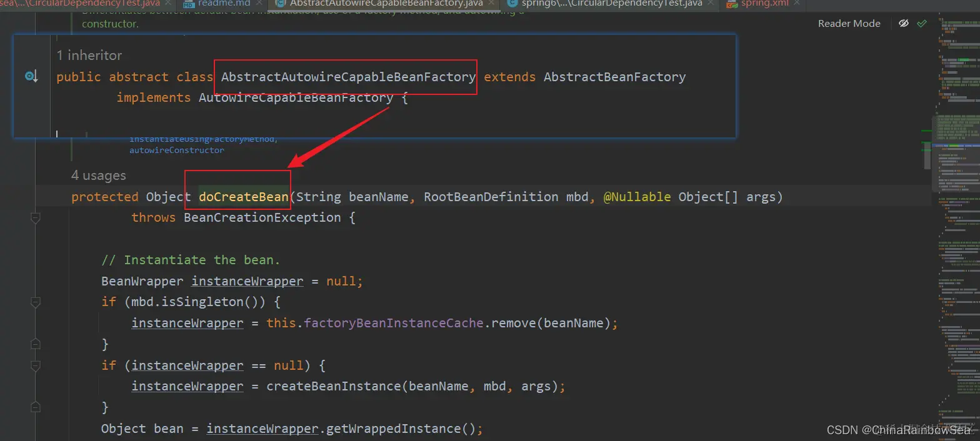The width and height of the screenshot is (980, 441).
Task: Collapse the mbd.isSingleton if-block fold marker
Action: coord(36,302)
